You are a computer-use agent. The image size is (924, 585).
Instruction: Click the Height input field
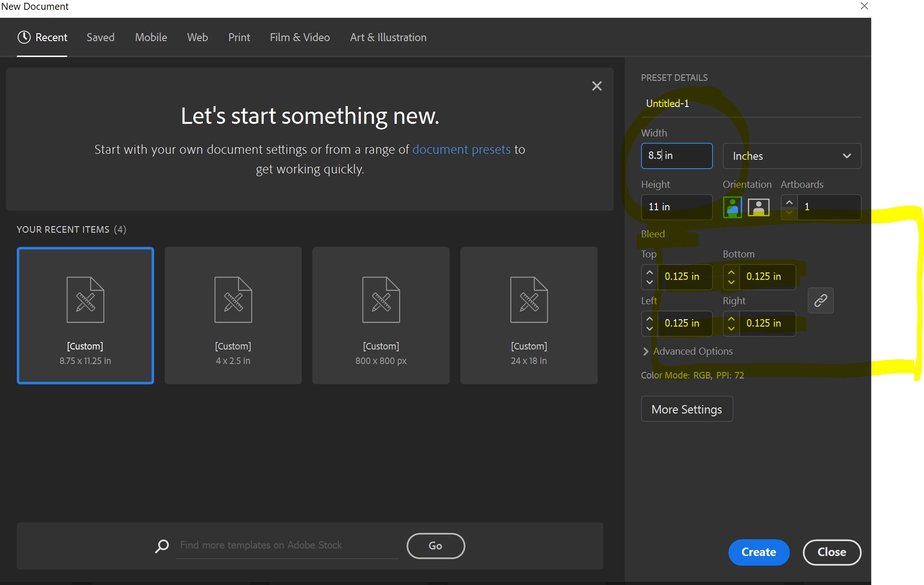pyautogui.click(x=677, y=207)
